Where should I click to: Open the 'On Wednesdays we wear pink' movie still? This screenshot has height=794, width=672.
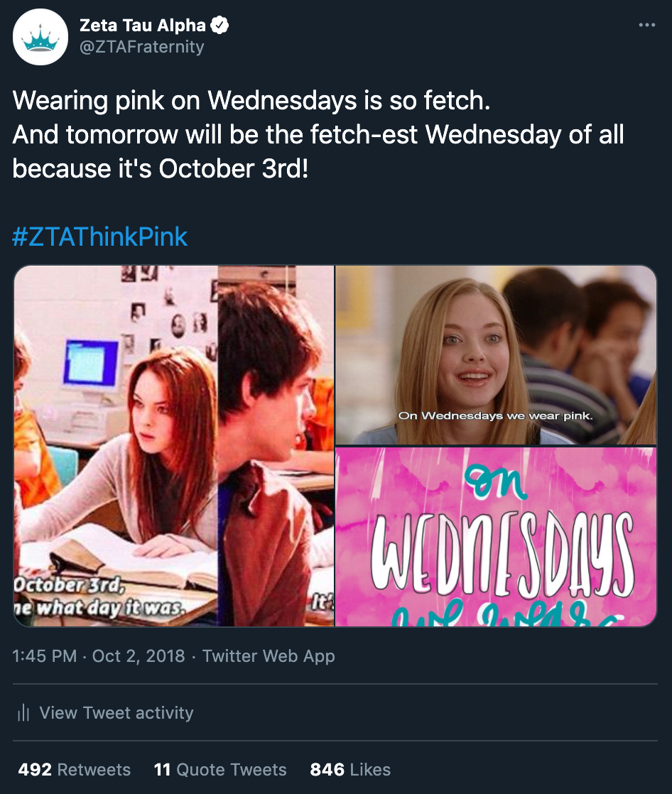point(497,355)
